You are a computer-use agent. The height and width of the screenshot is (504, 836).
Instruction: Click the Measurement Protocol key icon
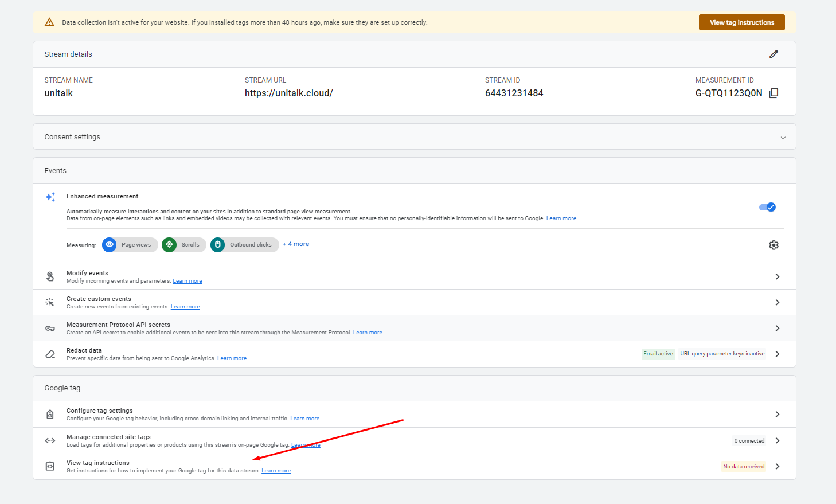50,328
